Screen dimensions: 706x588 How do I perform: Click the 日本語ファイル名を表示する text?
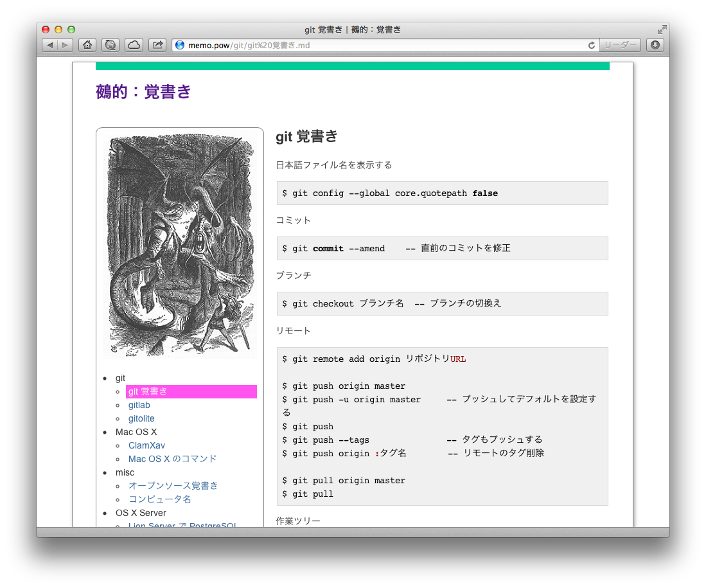333,165
